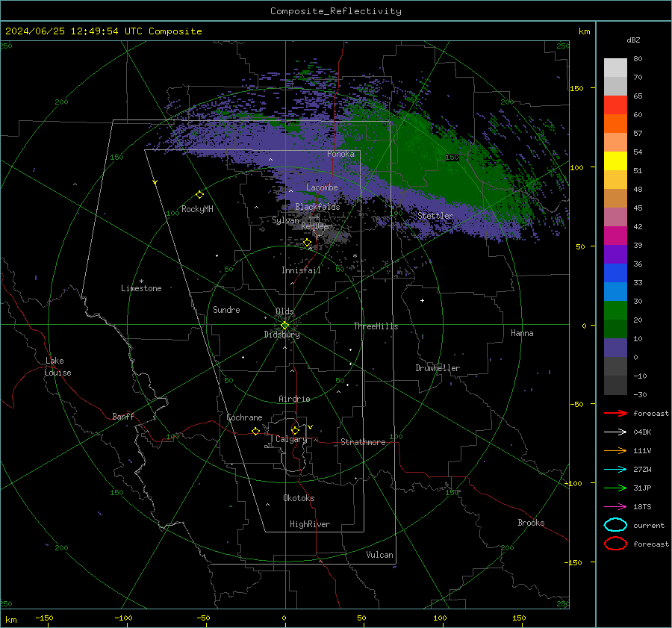The height and width of the screenshot is (628, 672).
Task: Click yellow diamond marker below Cochrane label
Action: point(255,431)
